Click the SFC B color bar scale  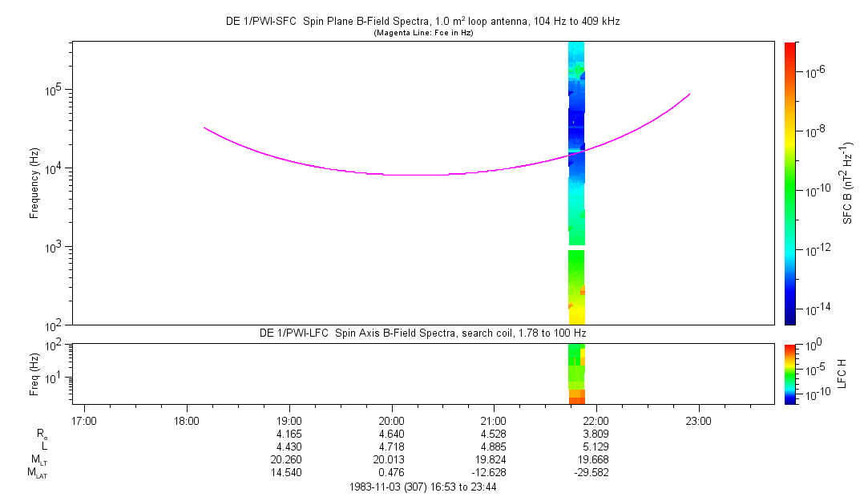click(x=789, y=183)
